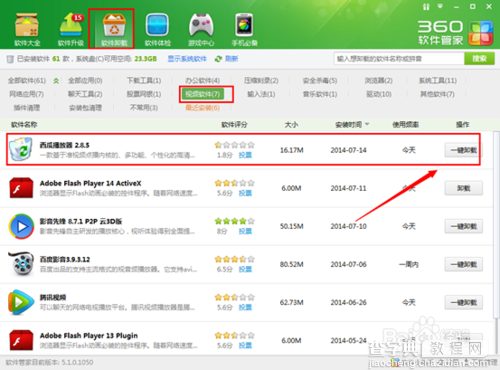Click 卸载 for Adobe Flash Player 14 ActiveX
This screenshot has height=370, width=500.
[x=464, y=188]
